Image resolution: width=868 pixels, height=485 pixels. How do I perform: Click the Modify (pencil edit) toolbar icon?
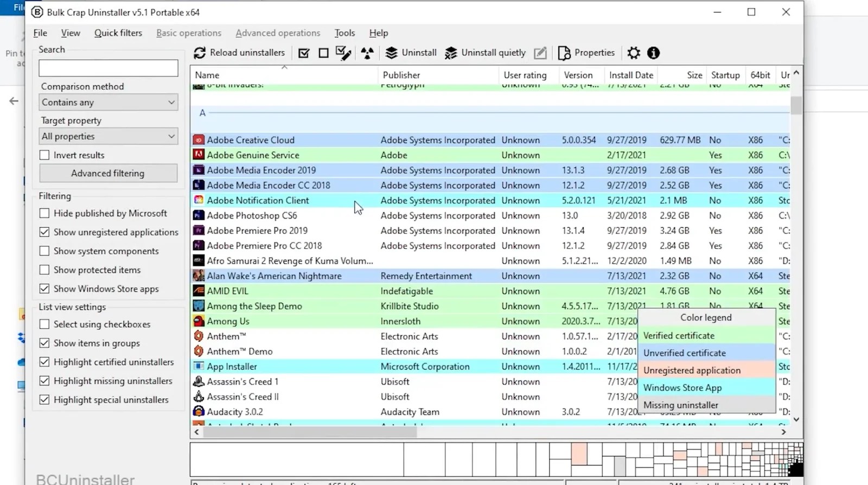click(x=540, y=53)
